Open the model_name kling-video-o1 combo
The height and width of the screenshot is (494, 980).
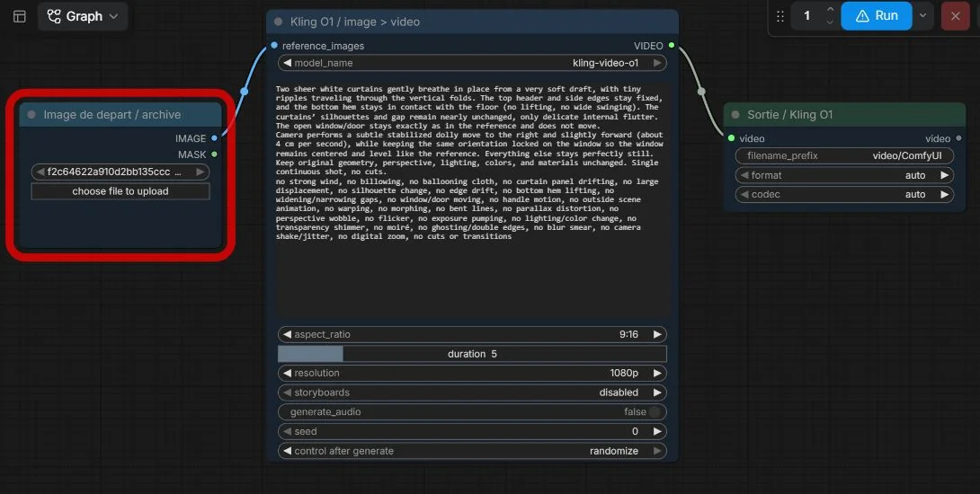pos(472,63)
